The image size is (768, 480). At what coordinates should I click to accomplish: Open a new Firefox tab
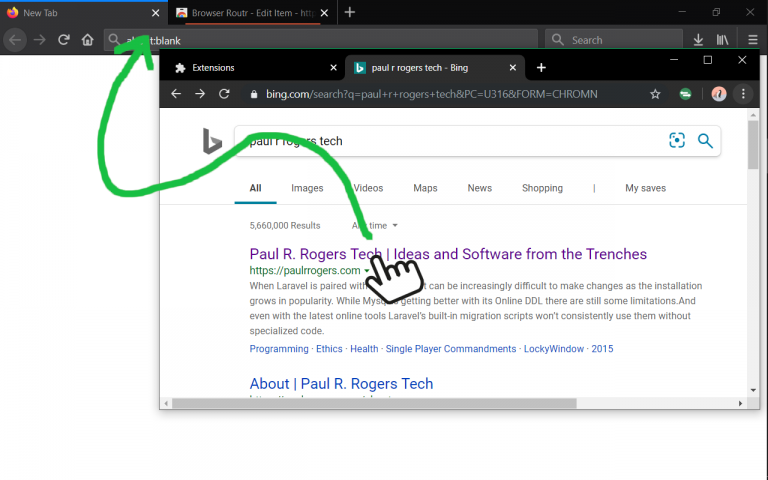coord(350,12)
